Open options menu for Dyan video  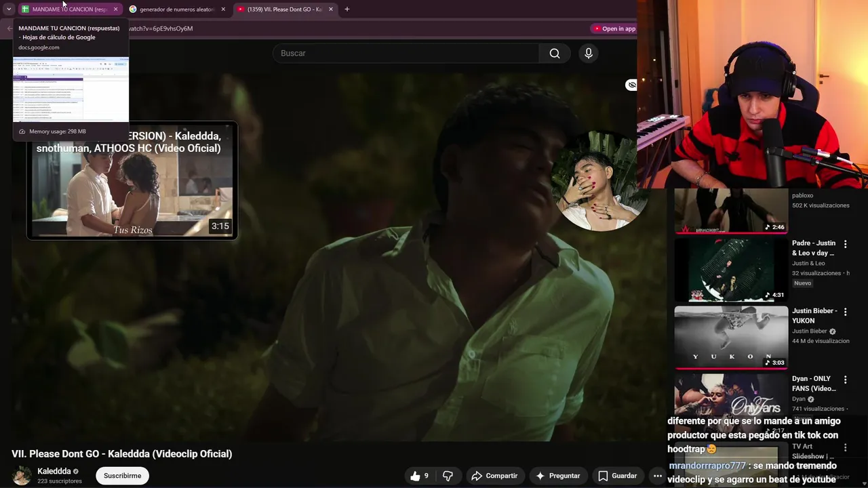click(x=845, y=380)
